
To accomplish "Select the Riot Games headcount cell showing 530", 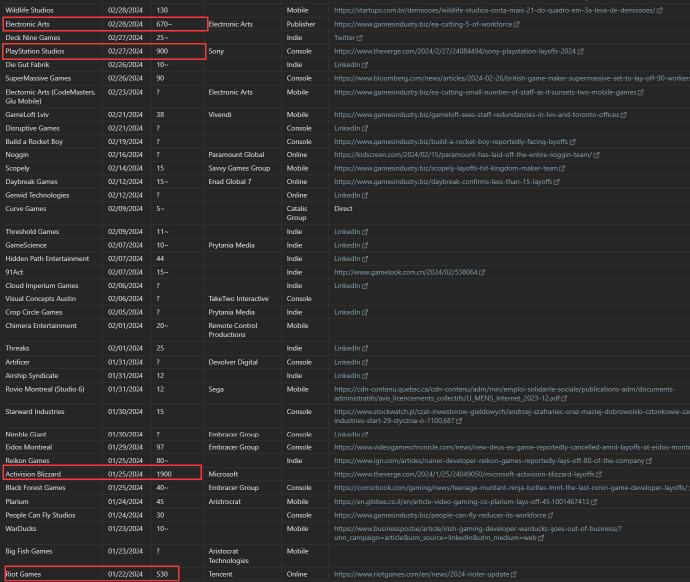I will pyautogui.click(x=162, y=575).
